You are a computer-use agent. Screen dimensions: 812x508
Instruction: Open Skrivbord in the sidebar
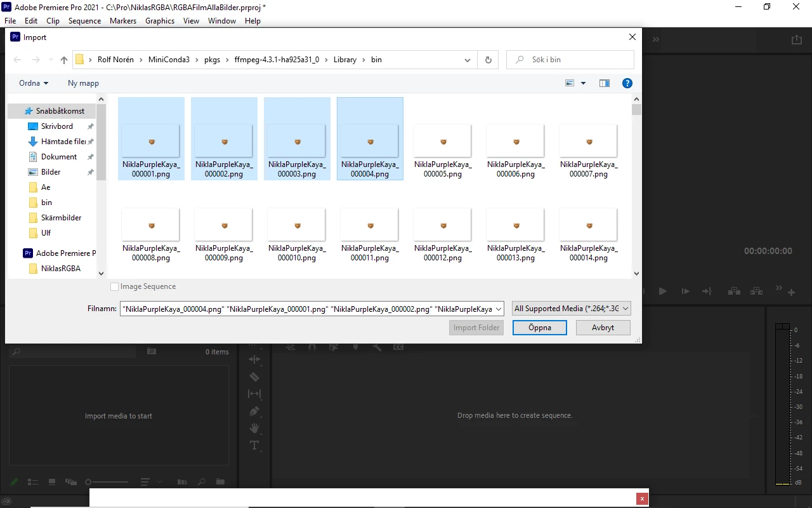(x=57, y=126)
